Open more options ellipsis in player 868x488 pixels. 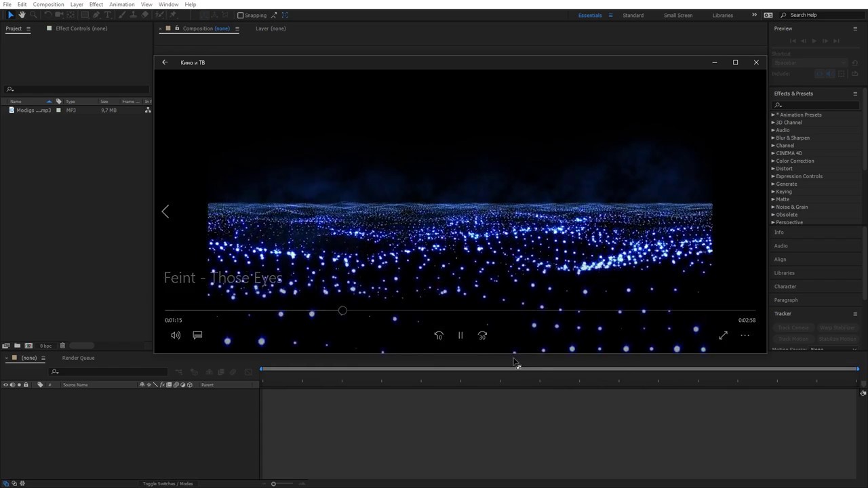coord(745,335)
